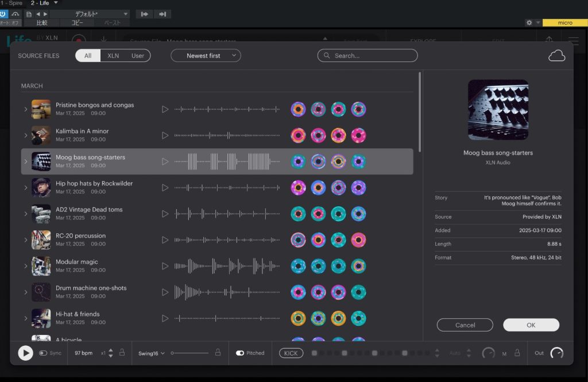
Task: Click the main play button at bottom left
Action: 25,353
